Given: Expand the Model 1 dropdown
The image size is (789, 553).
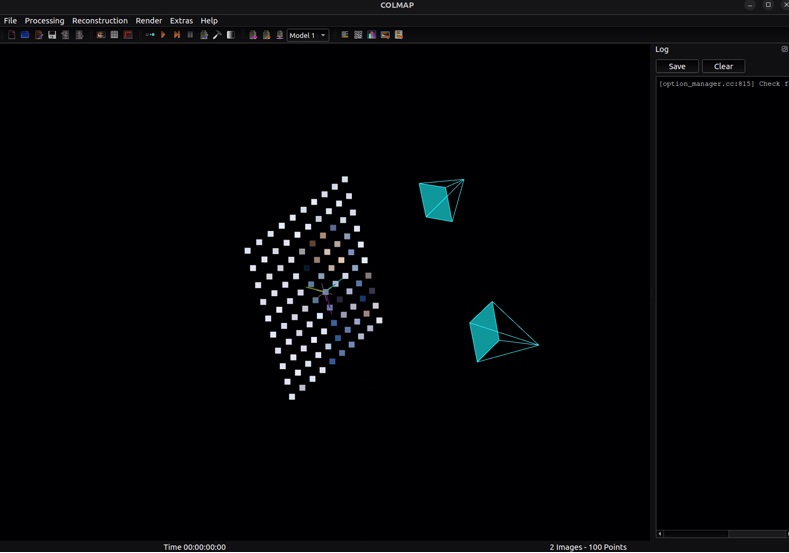Looking at the screenshot, I should 308,35.
